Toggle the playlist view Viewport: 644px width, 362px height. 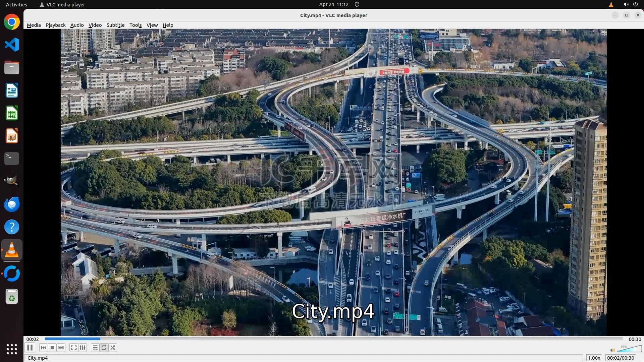[x=95, y=348]
